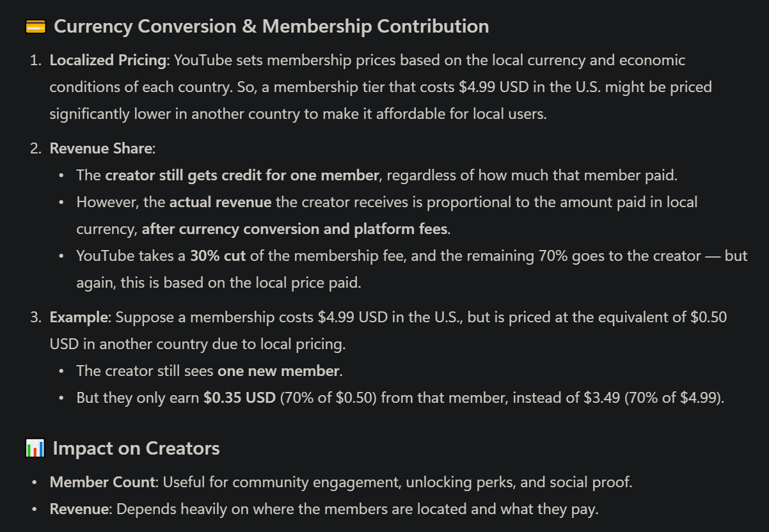This screenshot has width=769, height=532.
Task: Click the text USD in another country due to local pricing
Action: point(197,344)
